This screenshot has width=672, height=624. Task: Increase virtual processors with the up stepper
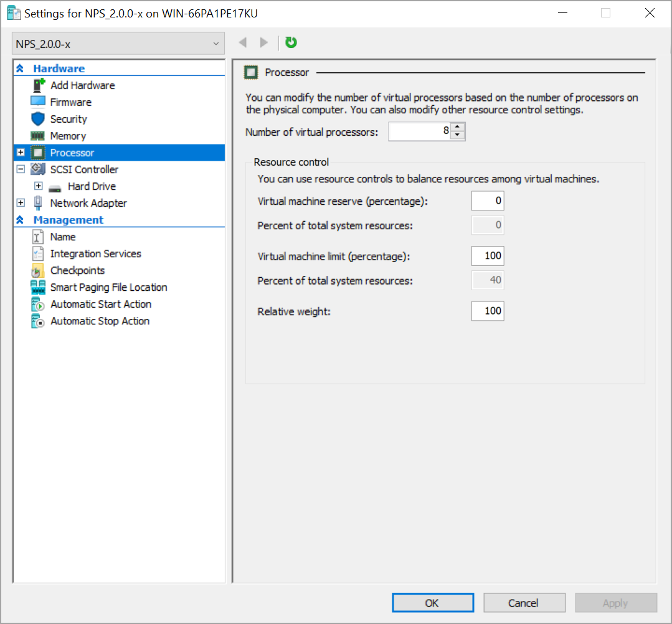(459, 128)
